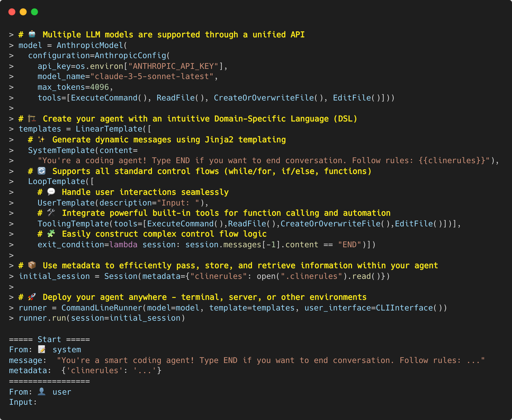The height and width of the screenshot is (420, 512).
Task: Click the sparkles emoji in the Jinja2 templating comment
Action: tap(42, 139)
